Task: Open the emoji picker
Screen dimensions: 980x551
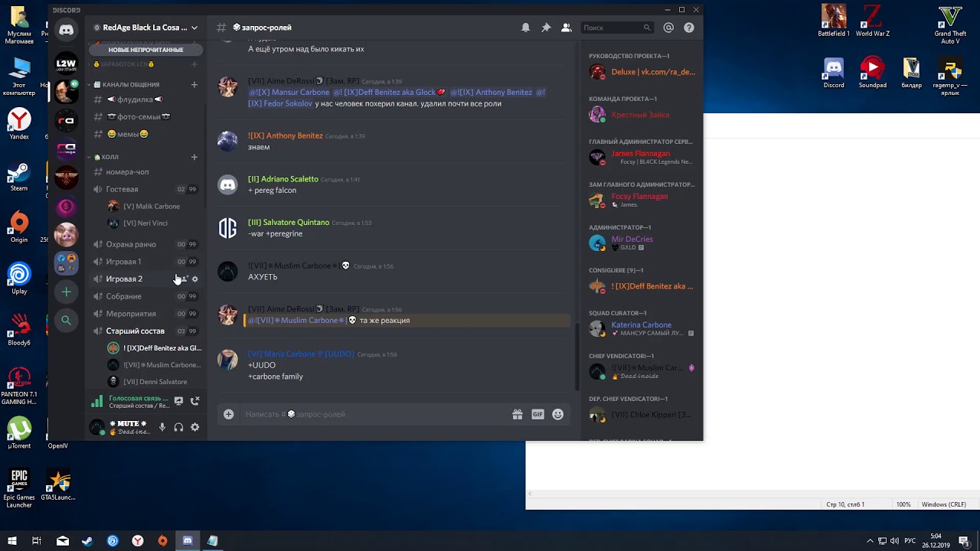Action: click(558, 414)
